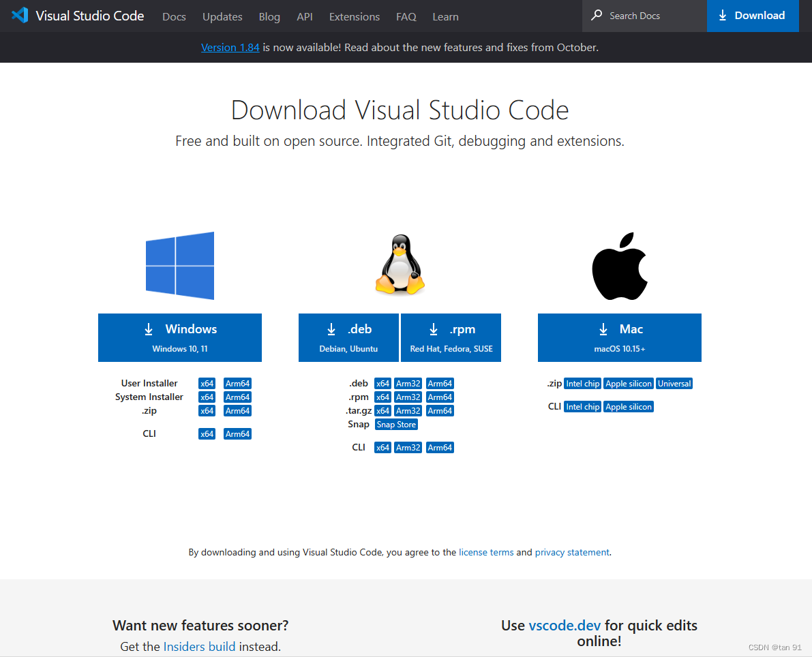Viewport: 812px width, 657px height.
Task: Download Windows System Installer Arm64
Action: (x=238, y=397)
